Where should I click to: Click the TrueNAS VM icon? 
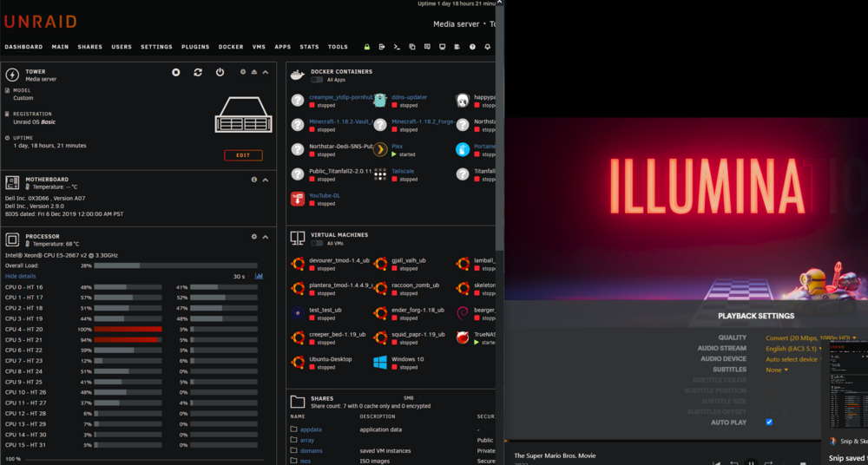(x=463, y=337)
